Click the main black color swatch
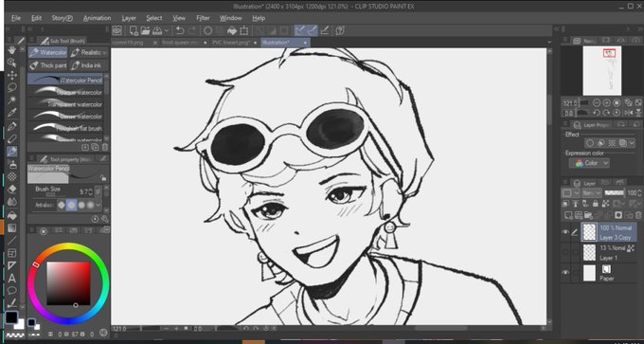 click(11, 317)
